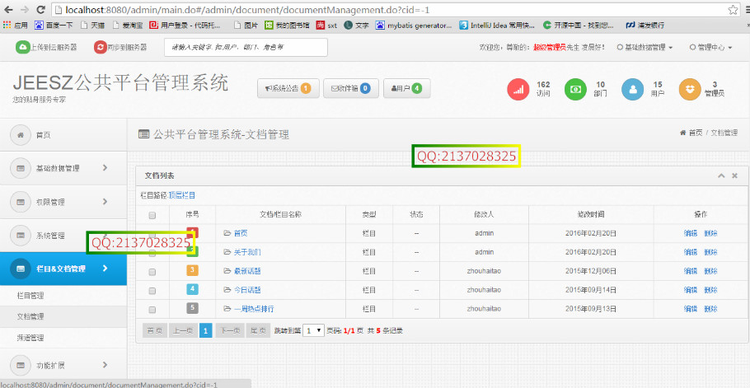Click pagination 尾页 last-page button

click(x=258, y=331)
